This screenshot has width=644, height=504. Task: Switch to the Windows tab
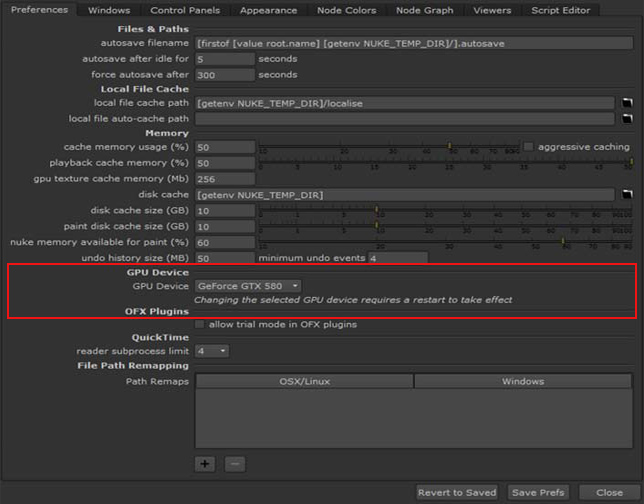point(109,10)
